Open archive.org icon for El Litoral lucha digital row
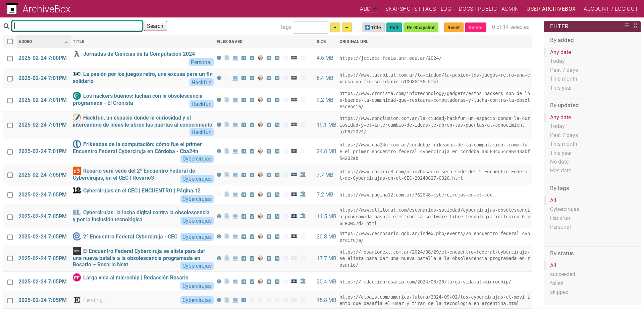Image resolution: width=644 pixels, height=309 pixels. [303, 216]
